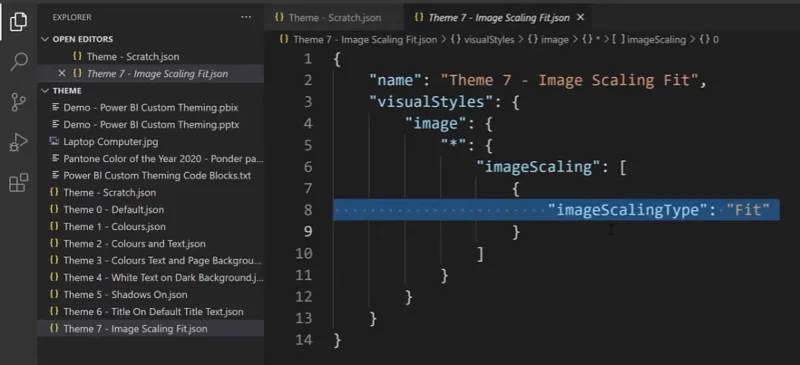Click the "Fit" value on line 8
800x365 pixels.
[748, 210]
